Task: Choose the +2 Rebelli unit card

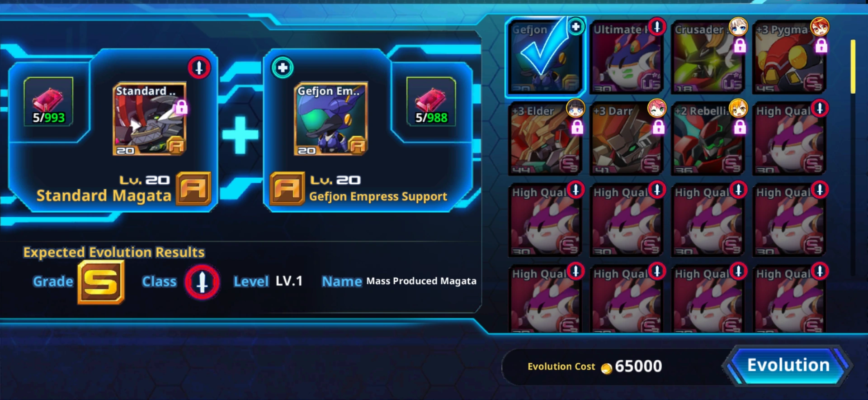Action: pos(708,138)
